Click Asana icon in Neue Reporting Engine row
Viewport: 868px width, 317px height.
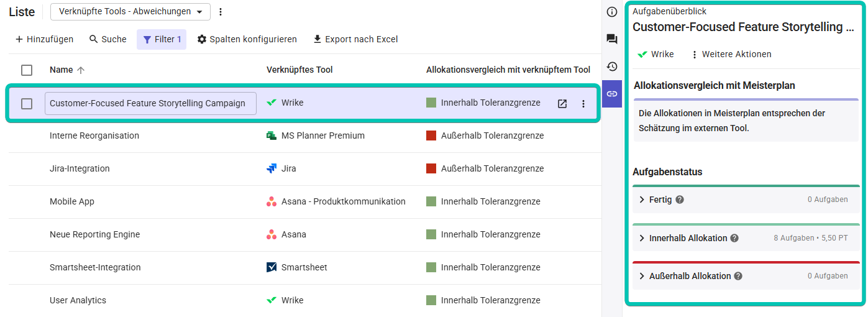pos(272,234)
